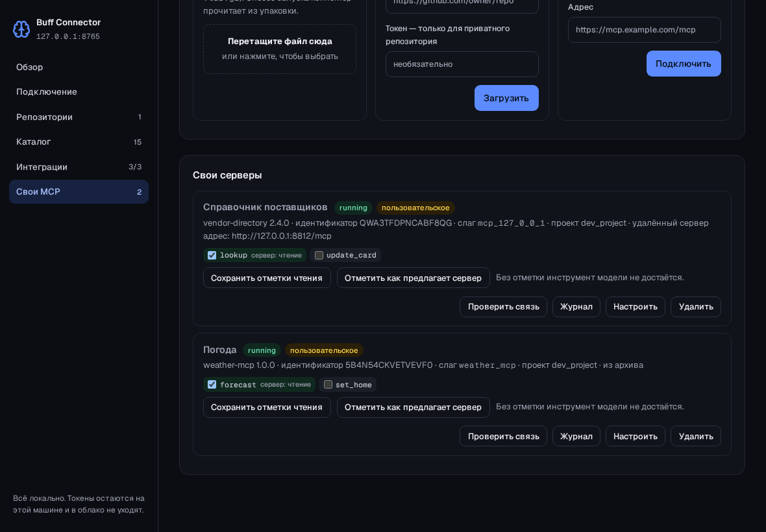Click Настроить for Справочник поставщиков
This screenshot has height=532, width=766.
click(x=636, y=307)
